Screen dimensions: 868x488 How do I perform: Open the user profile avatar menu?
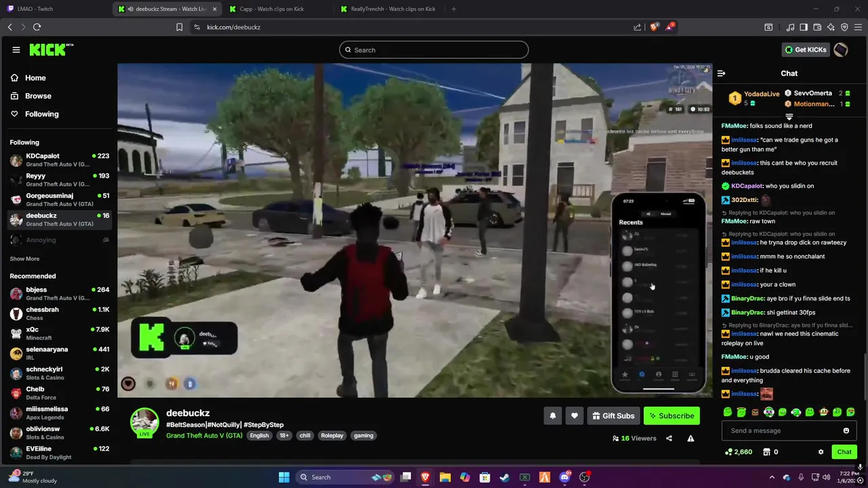coord(841,49)
